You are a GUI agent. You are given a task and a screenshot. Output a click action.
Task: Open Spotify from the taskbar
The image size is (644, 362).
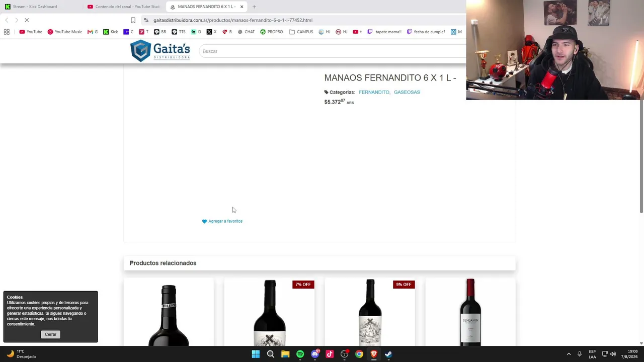(x=300, y=354)
